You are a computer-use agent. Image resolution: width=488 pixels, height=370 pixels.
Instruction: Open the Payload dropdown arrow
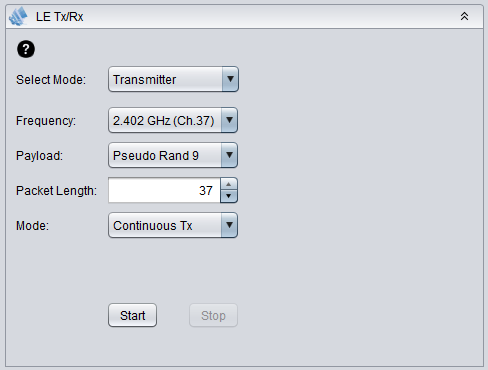click(229, 155)
